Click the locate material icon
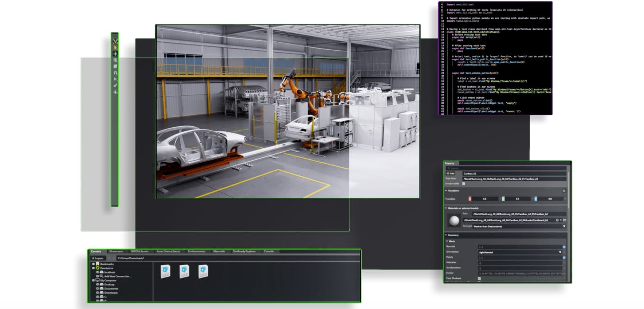The width and height of the screenshot is (644, 309). [558, 220]
